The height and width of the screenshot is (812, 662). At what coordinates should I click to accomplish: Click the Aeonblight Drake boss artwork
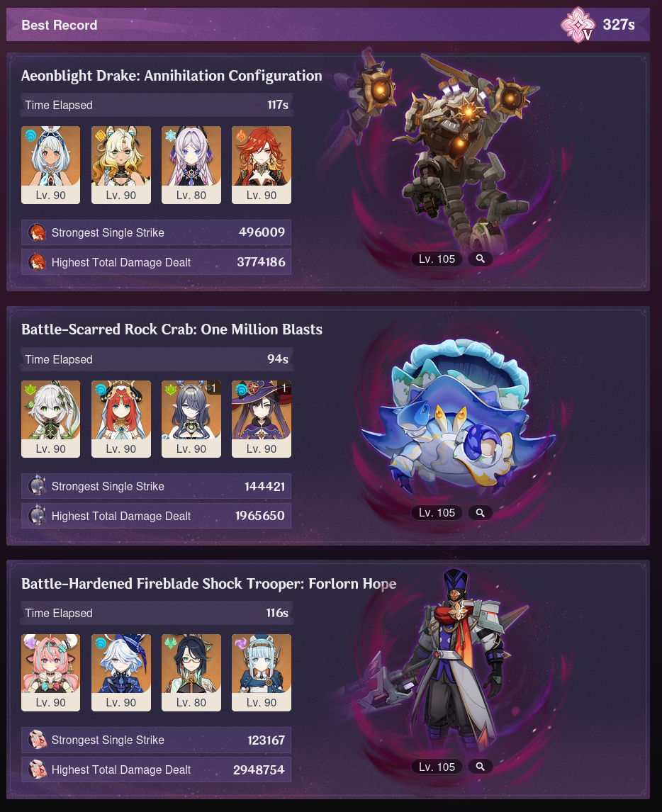point(446,150)
